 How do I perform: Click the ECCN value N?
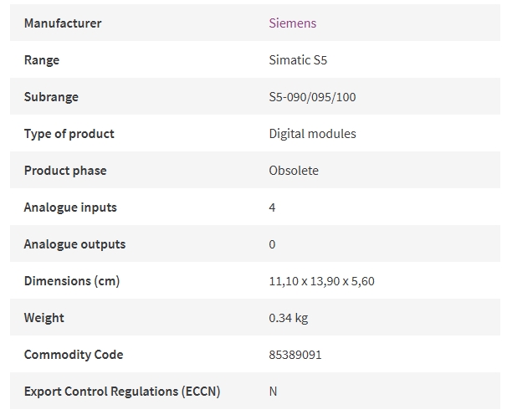pos(273,392)
